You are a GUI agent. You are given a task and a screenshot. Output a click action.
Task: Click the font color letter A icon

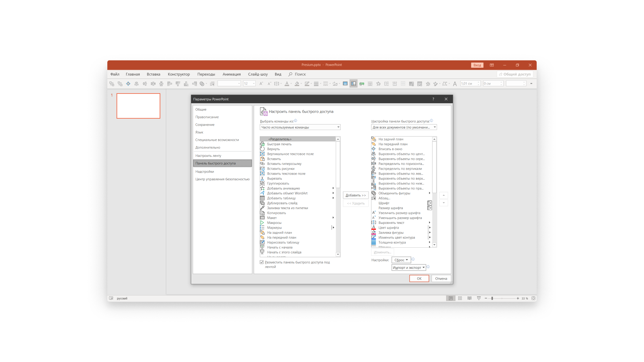(286, 84)
